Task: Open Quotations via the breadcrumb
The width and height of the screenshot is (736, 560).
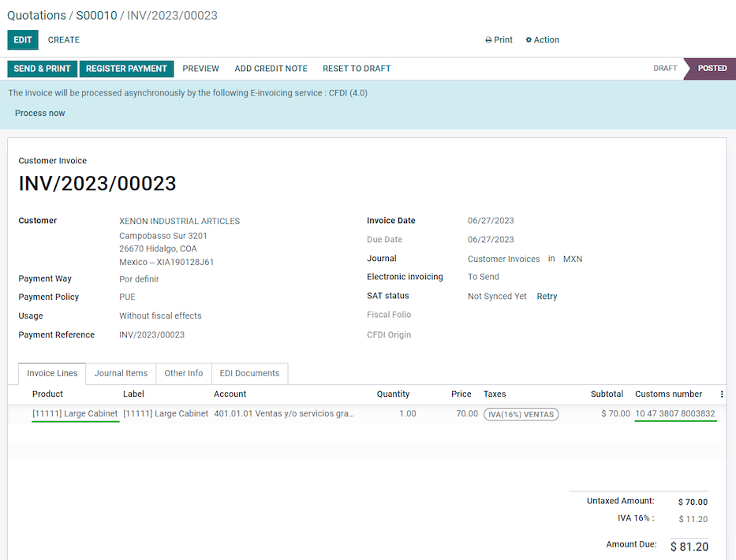Action: pyautogui.click(x=37, y=15)
